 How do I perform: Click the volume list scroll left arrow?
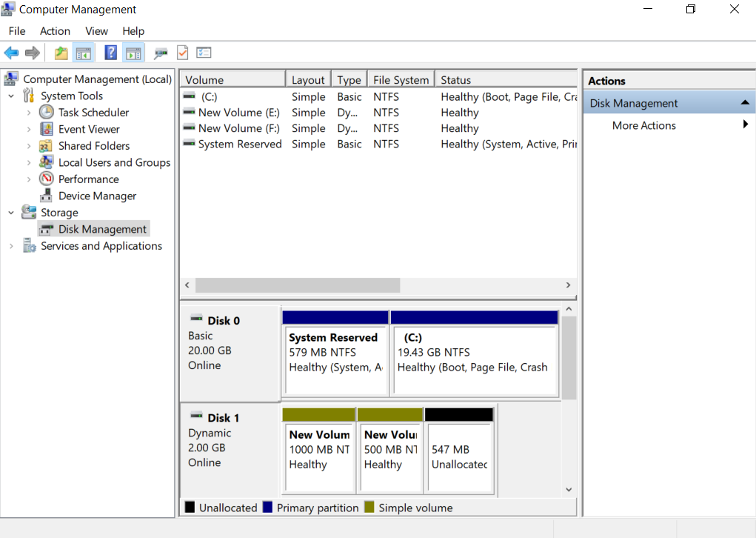187,285
